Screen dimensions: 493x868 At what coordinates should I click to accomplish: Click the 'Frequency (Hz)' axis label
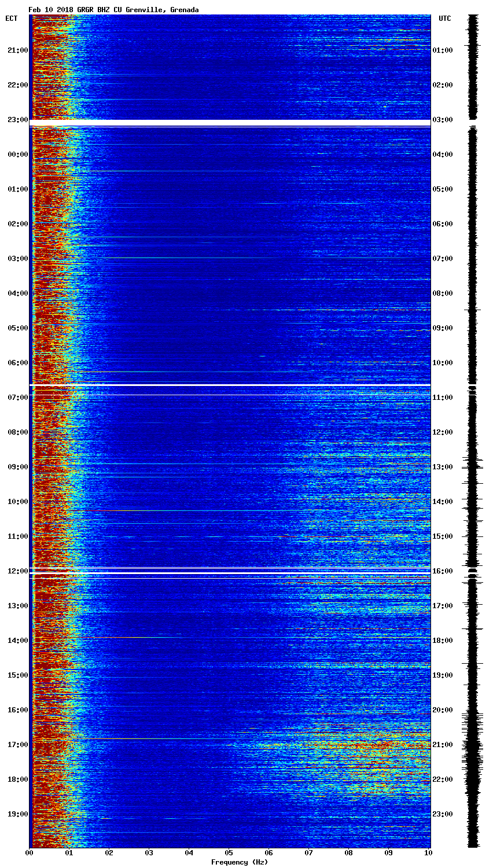tap(240, 862)
